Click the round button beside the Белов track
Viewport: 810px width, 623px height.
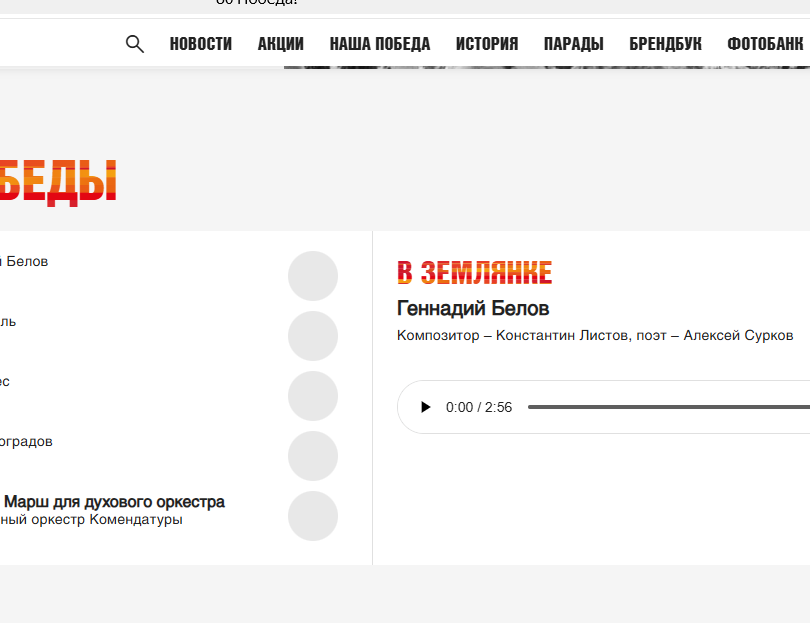313,276
